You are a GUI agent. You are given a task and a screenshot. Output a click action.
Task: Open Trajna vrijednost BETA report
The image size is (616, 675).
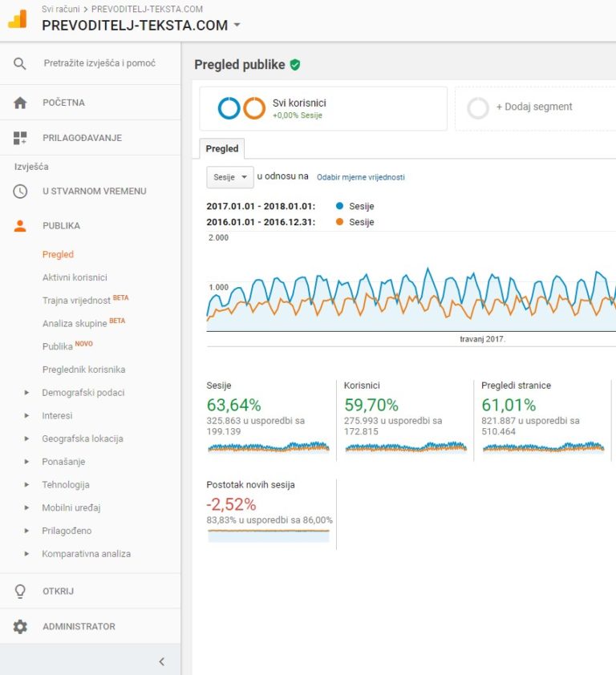point(85,300)
